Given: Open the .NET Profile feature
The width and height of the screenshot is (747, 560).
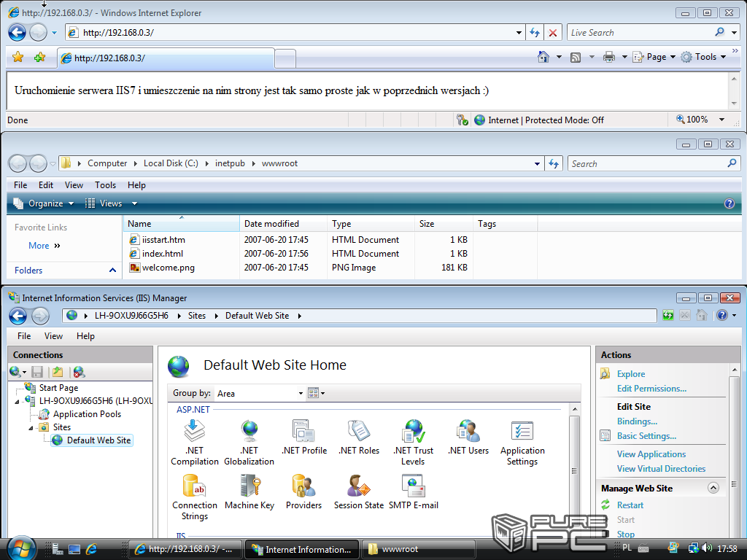Looking at the screenshot, I should click(304, 437).
